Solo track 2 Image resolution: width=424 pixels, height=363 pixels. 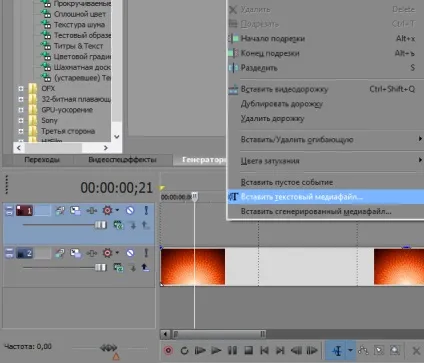[x=146, y=253]
